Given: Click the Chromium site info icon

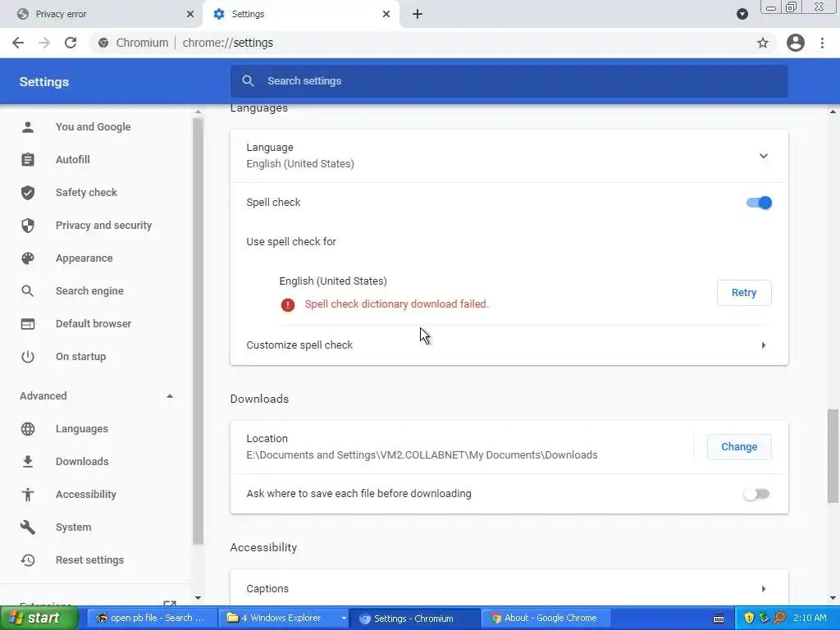Looking at the screenshot, I should (x=103, y=43).
